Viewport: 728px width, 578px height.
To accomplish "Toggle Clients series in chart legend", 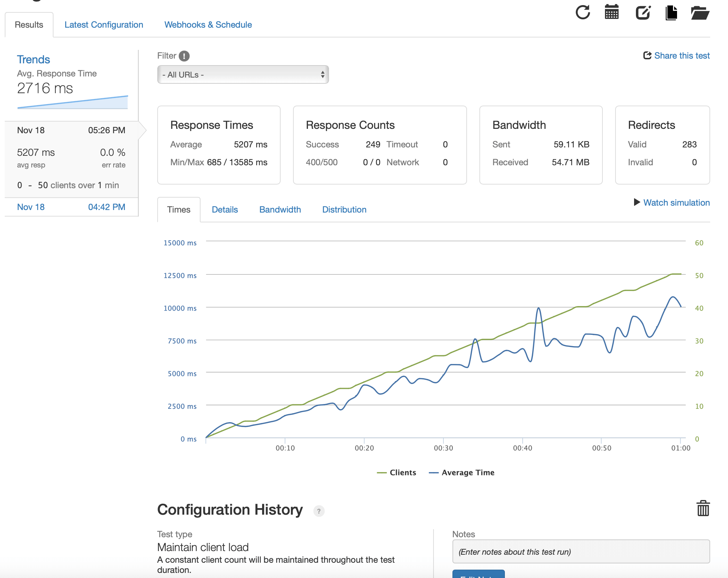I will click(x=397, y=472).
